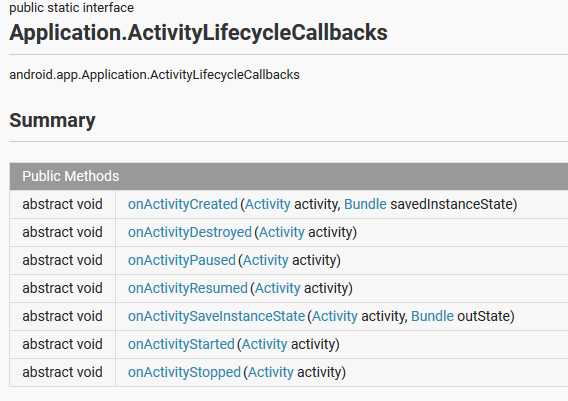568x401 pixels.
Task: Open the onActivityResumed method link
Action: point(188,288)
